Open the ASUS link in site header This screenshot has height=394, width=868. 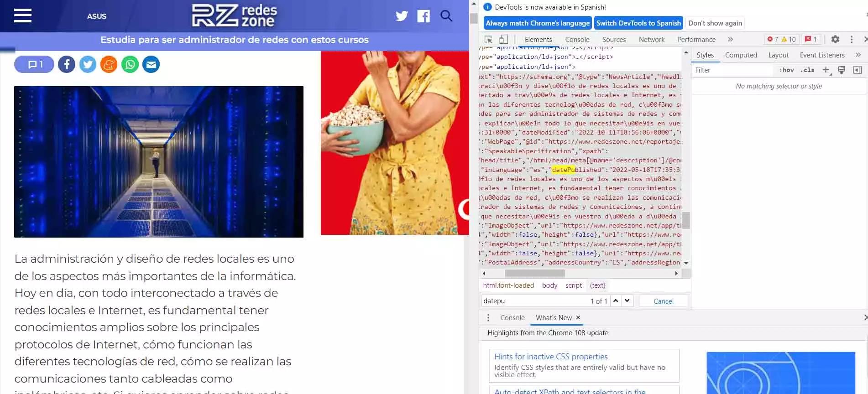pyautogui.click(x=97, y=16)
